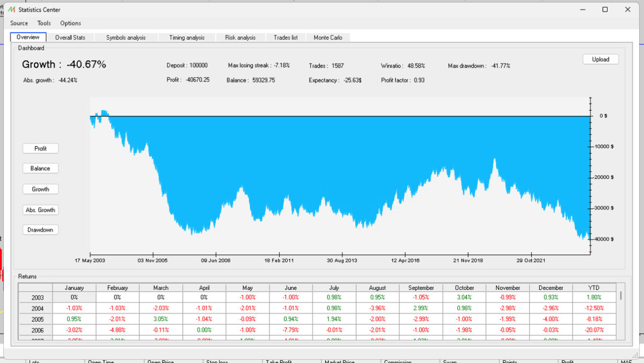Open the Options menu
Image resolution: width=644 pixels, height=363 pixels.
[x=70, y=23]
